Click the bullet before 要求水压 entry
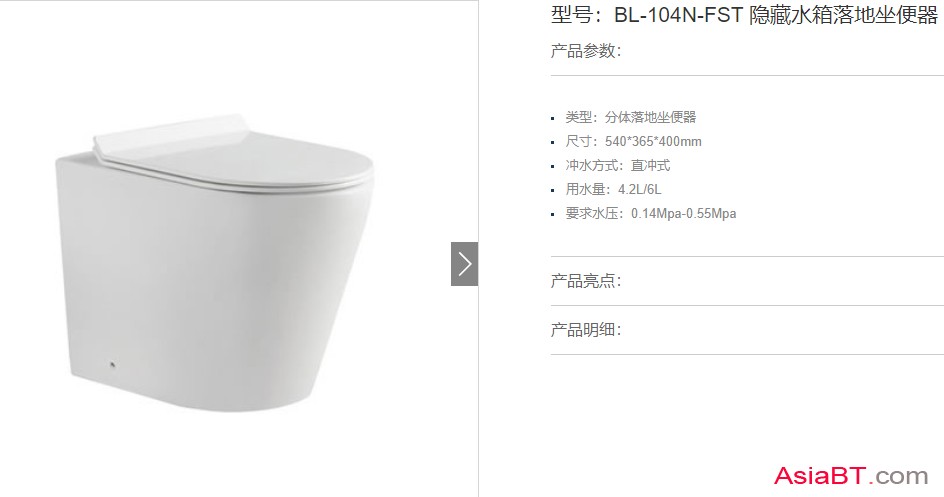Viewport: 944px width, 497px height. point(553,215)
